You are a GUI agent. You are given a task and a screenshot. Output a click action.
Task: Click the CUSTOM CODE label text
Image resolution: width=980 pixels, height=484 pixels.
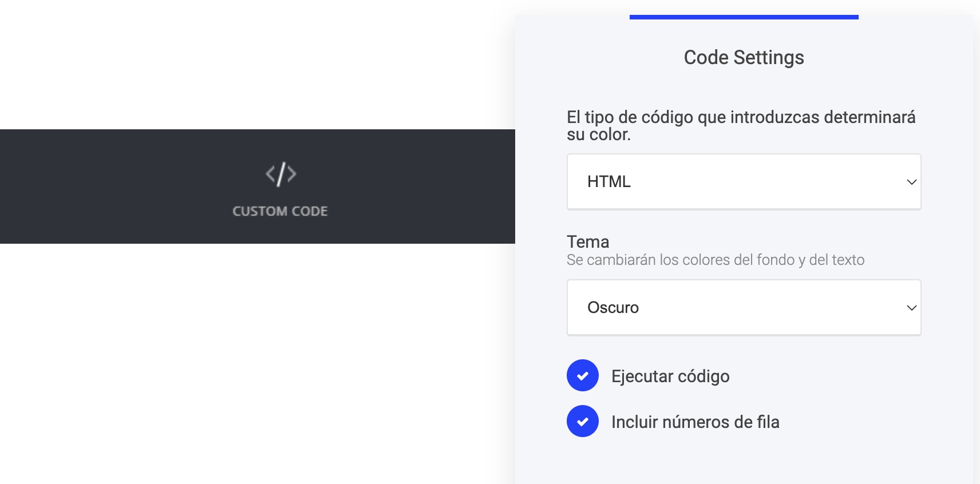point(280,211)
